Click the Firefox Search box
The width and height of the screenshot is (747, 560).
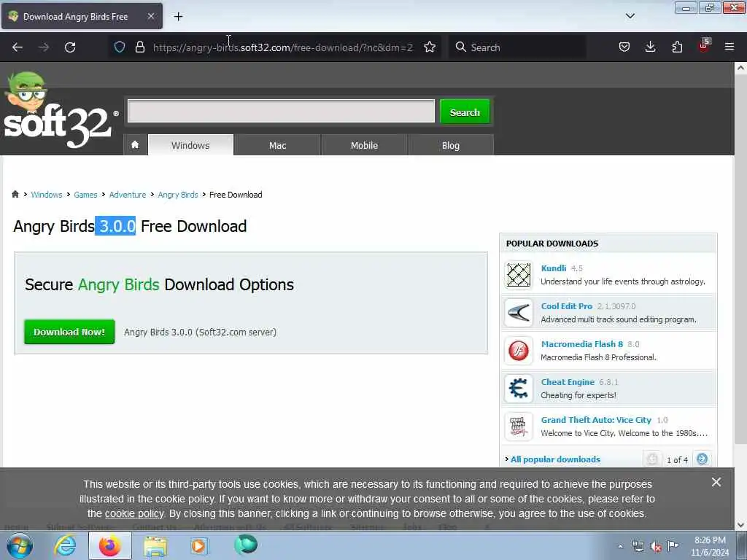tap(518, 47)
